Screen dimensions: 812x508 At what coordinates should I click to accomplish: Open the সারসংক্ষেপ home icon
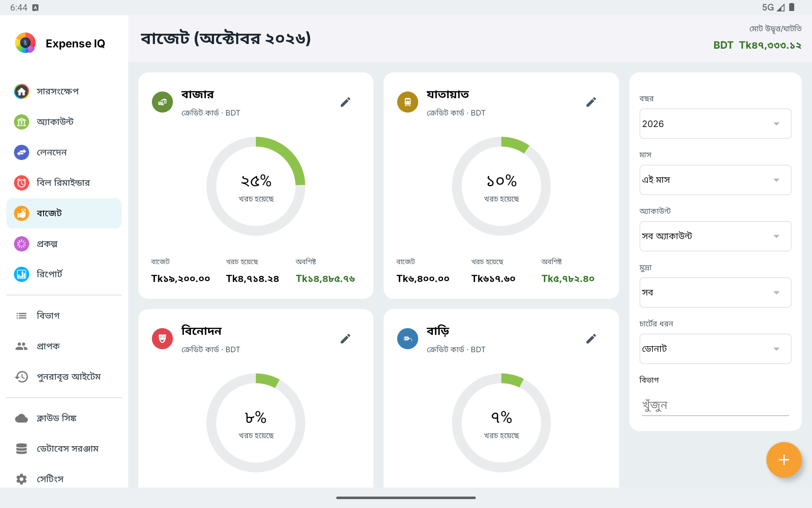[22, 91]
